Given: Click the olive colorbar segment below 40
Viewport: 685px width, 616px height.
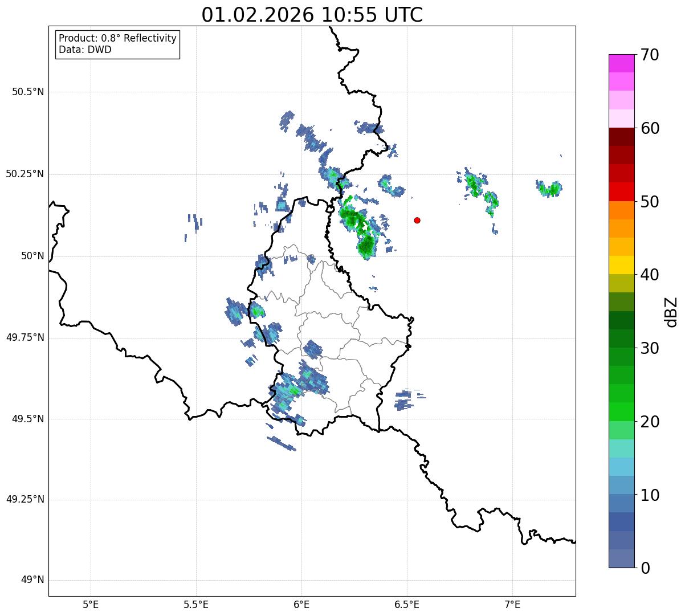Looking at the screenshot, I should click(621, 283).
